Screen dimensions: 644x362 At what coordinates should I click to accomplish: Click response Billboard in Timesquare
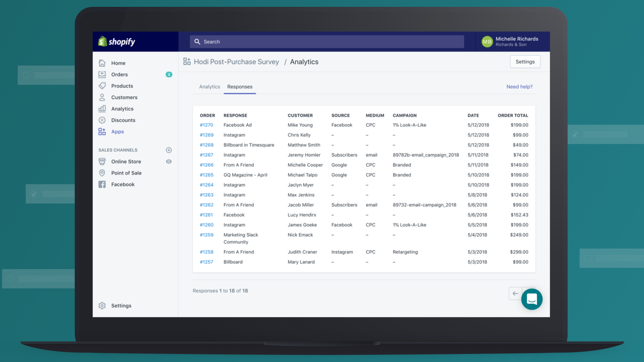[249, 145]
